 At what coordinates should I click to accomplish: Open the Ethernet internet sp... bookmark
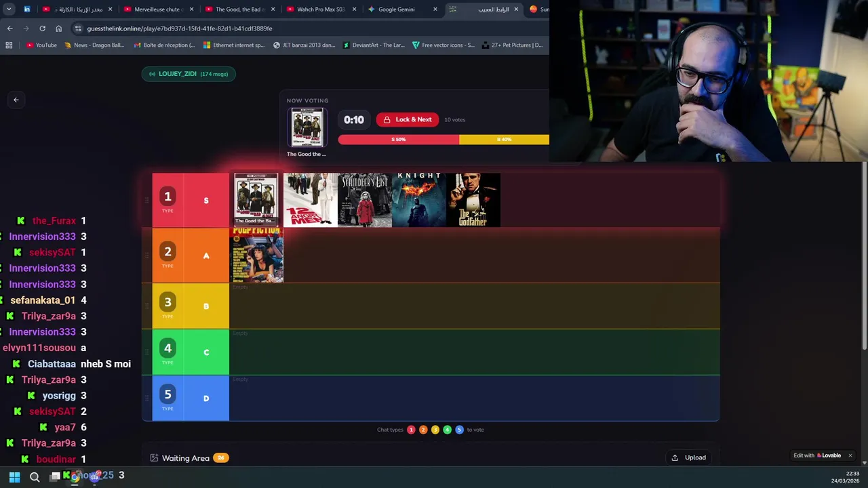click(x=234, y=45)
